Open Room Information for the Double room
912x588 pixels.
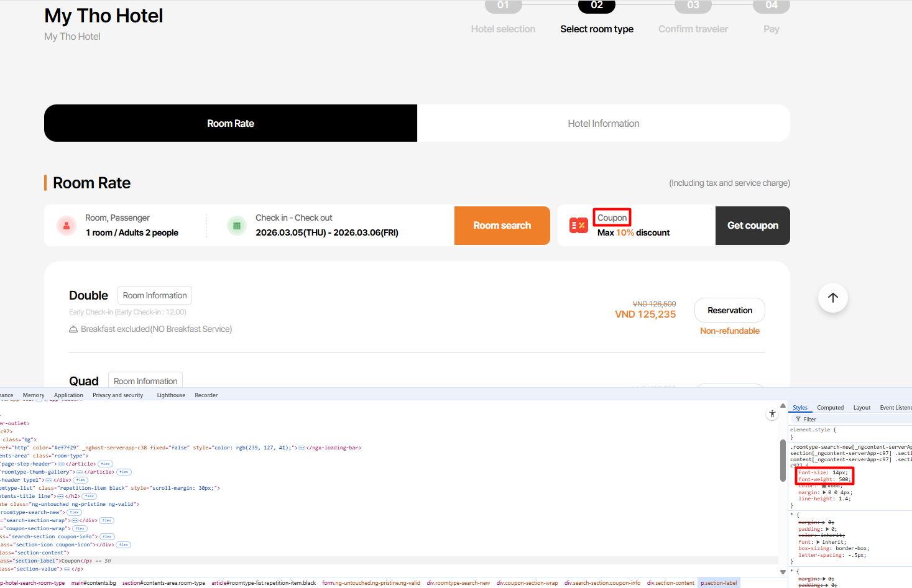[x=155, y=295]
